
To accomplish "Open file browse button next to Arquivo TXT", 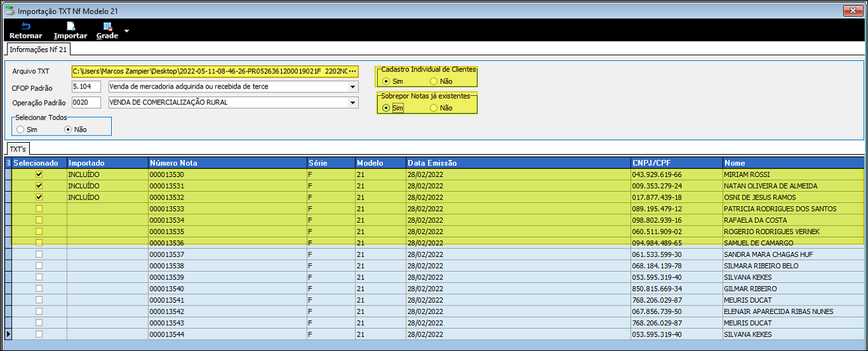I will (353, 71).
